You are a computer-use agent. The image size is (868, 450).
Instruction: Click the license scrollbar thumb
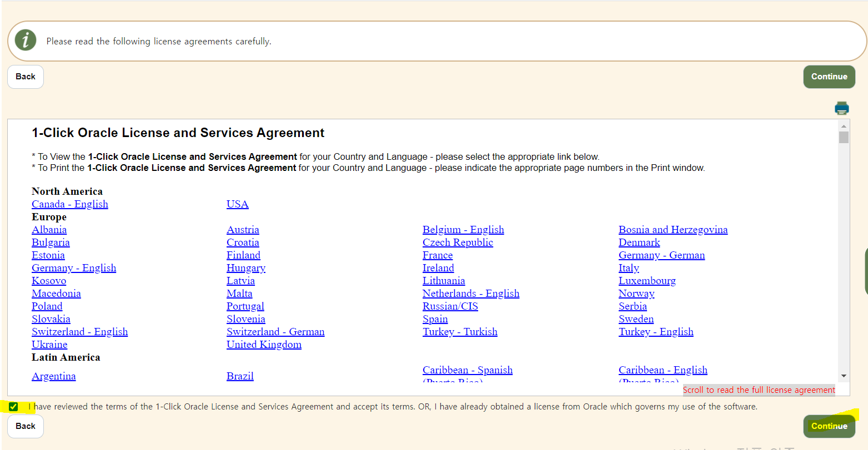point(844,137)
